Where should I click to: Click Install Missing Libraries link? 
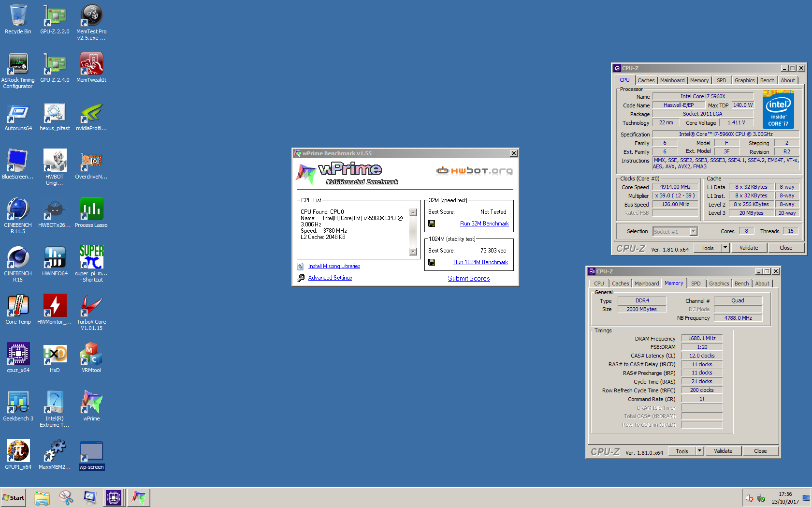(334, 266)
